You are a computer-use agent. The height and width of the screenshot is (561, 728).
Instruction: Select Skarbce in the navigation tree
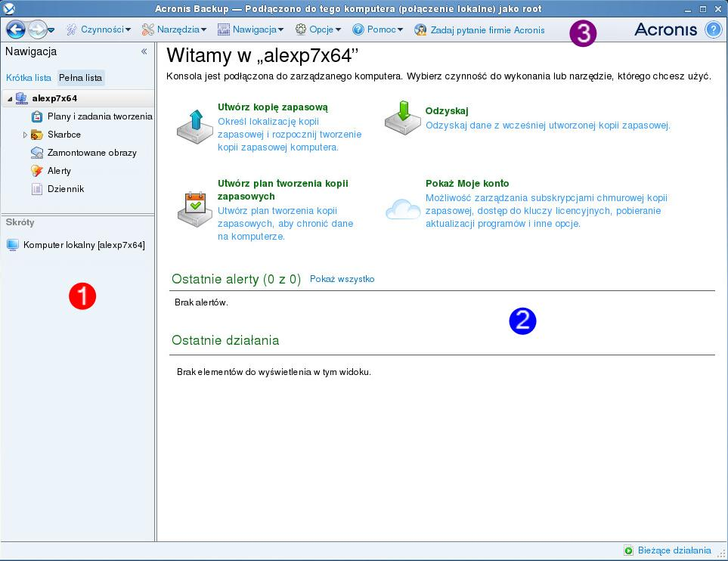[64, 135]
